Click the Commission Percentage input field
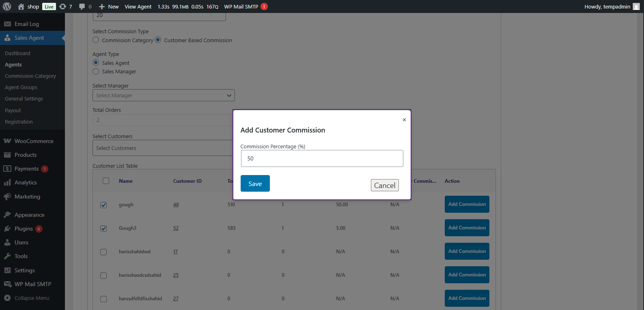Image resolution: width=644 pixels, height=310 pixels. pyautogui.click(x=322, y=158)
